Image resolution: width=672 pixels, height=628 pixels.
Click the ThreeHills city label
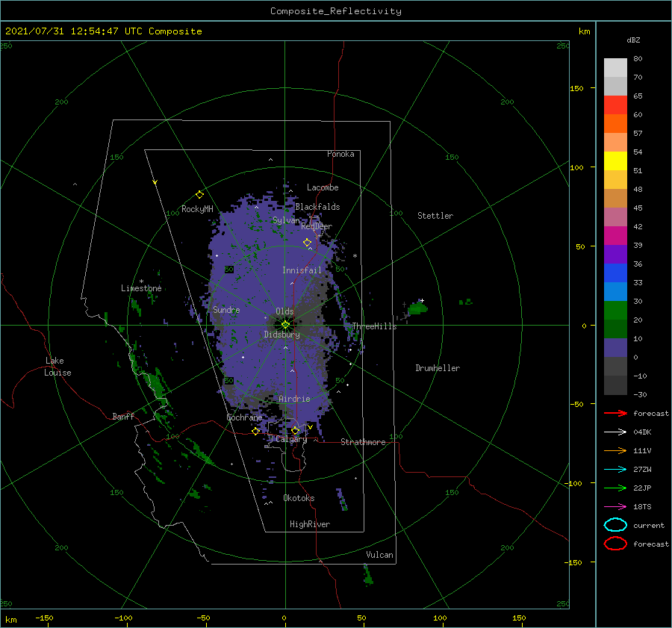[x=374, y=326]
